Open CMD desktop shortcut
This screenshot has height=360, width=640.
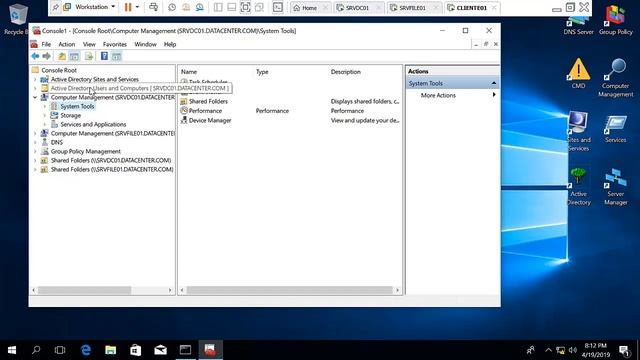pos(578,73)
